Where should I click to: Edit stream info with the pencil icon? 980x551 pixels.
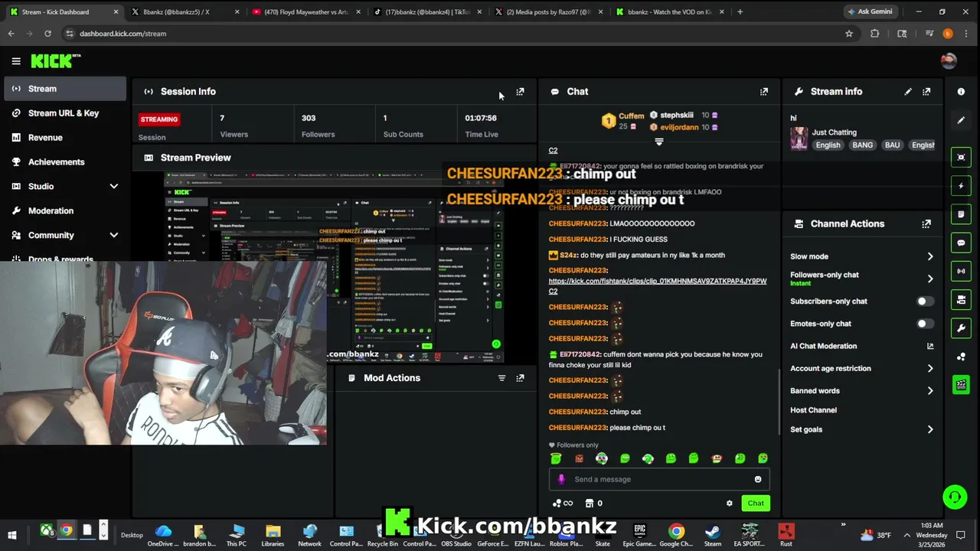pos(908,92)
